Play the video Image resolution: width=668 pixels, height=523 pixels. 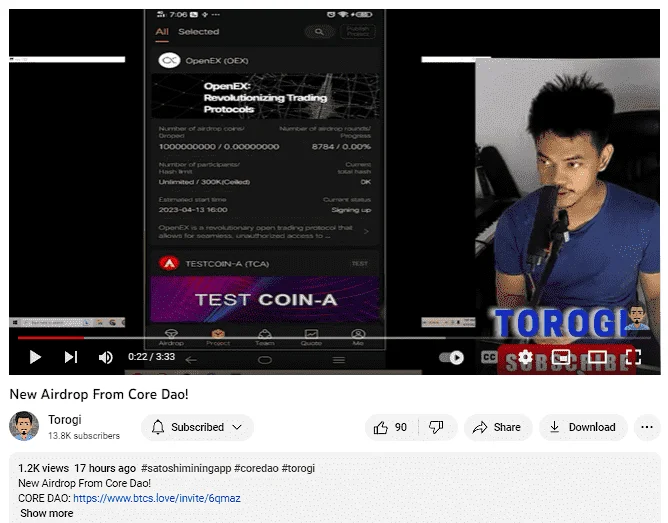[x=35, y=357]
